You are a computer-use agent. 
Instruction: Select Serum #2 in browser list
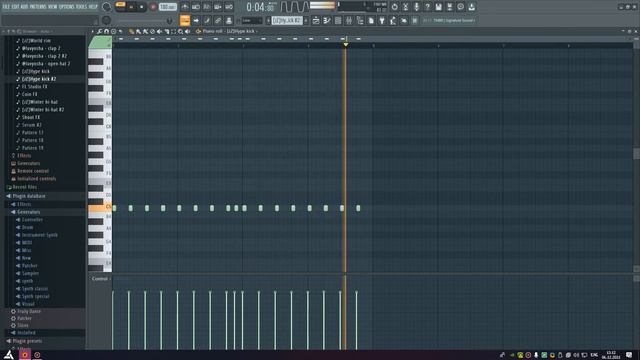[32, 125]
